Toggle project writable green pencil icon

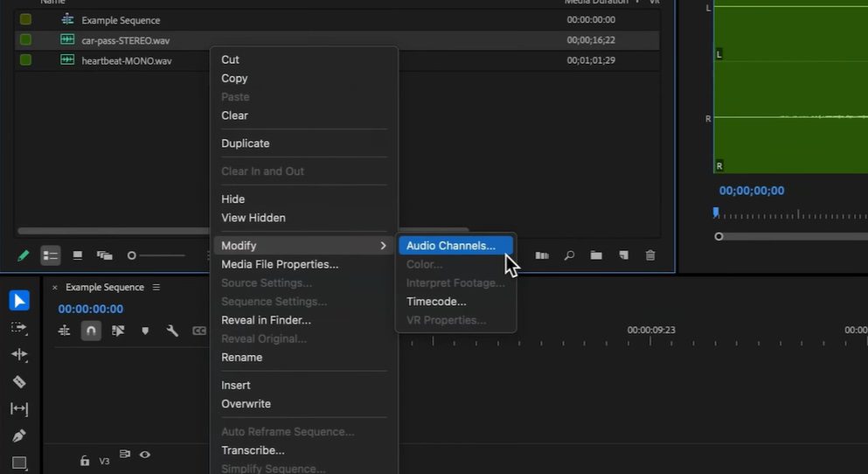(24, 255)
